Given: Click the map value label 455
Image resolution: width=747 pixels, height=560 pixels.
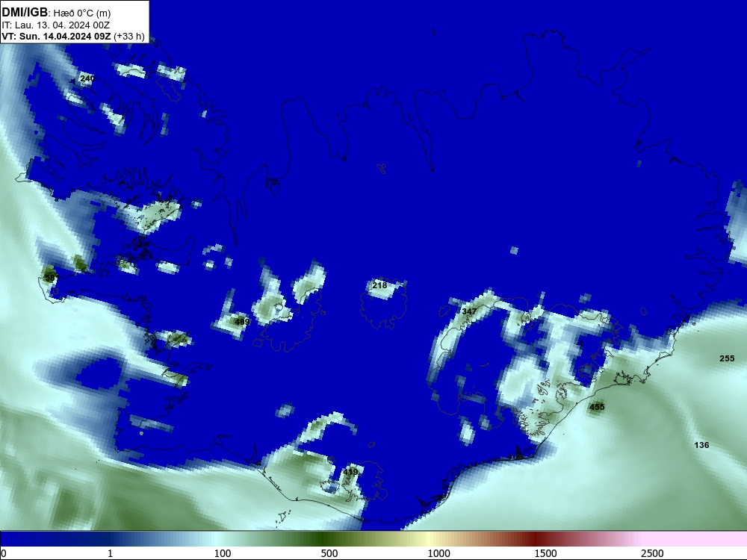Looking at the screenshot, I should point(597,407).
